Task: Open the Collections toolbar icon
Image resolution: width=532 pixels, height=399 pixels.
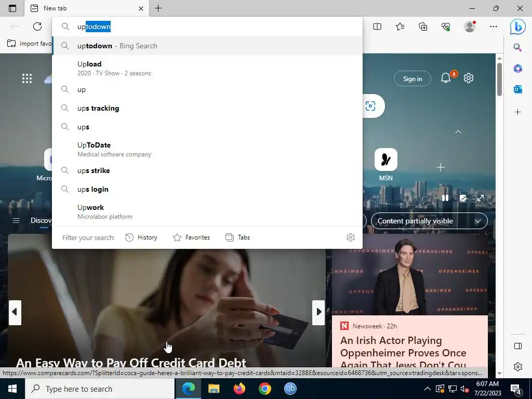Action: point(423,26)
